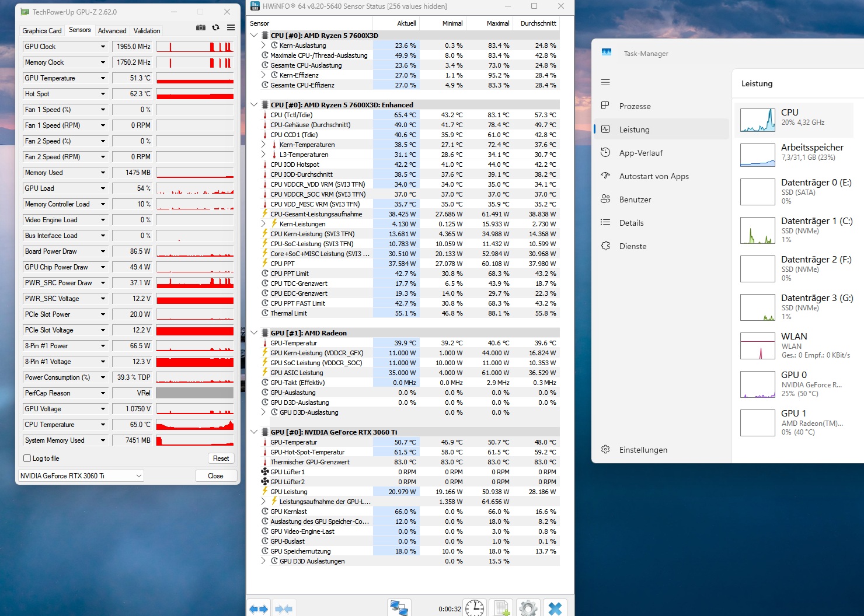Click Autostart von Apps icon
Image resolution: width=864 pixels, height=616 pixels.
pos(605,176)
